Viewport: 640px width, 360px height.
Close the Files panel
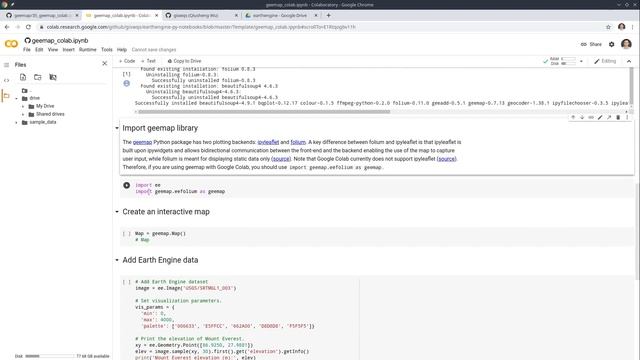104,63
